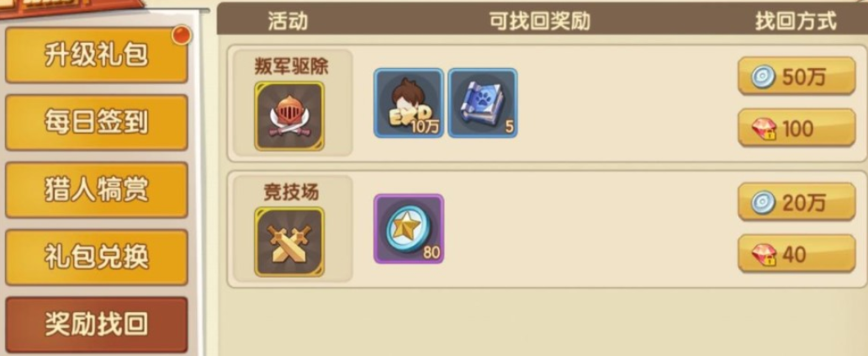Click the 叛军驱除 helmet icon

coord(289,116)
